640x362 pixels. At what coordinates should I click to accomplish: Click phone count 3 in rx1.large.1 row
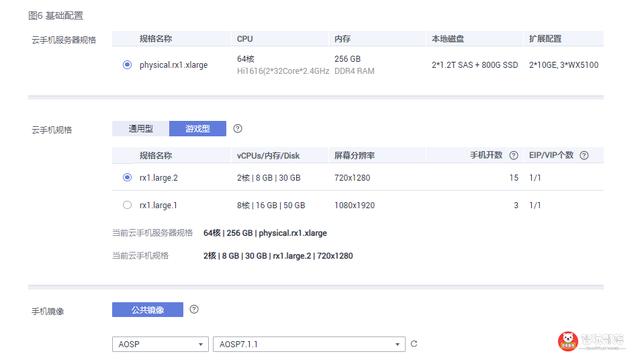pyautogui.click(x=516, y=205)
